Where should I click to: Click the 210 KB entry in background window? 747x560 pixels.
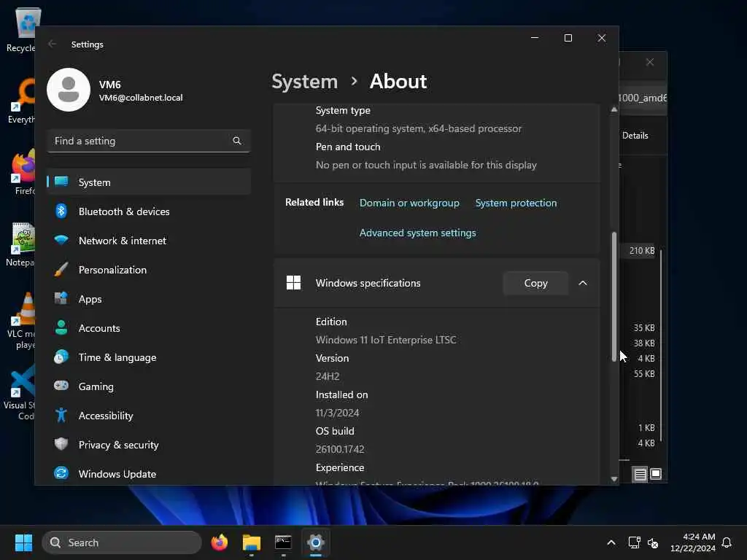pos(642,251)
